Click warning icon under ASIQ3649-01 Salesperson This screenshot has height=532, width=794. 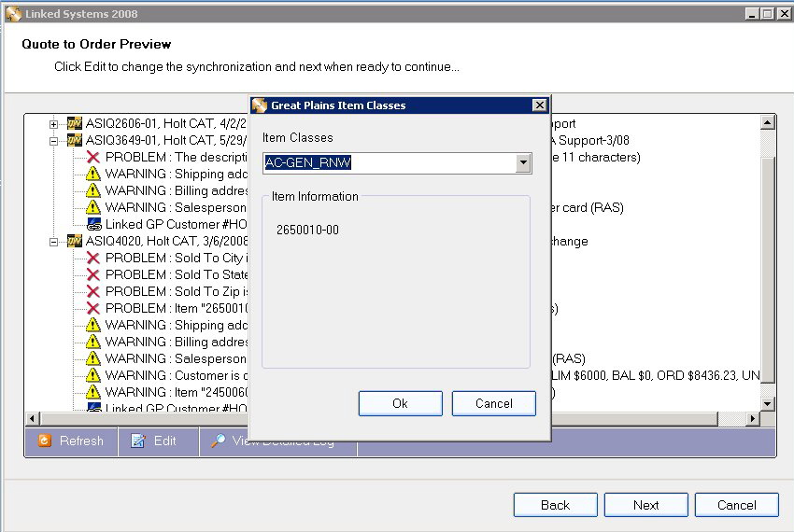tap(93, 207)
